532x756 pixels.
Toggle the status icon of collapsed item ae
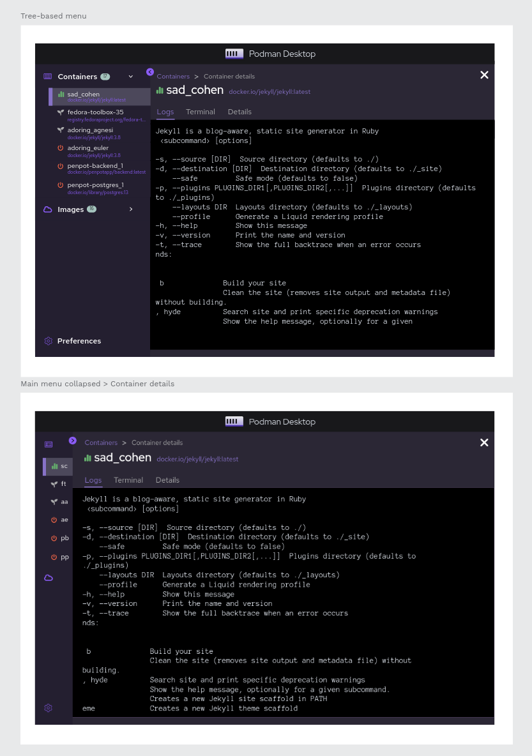click(x=54, y=519)
